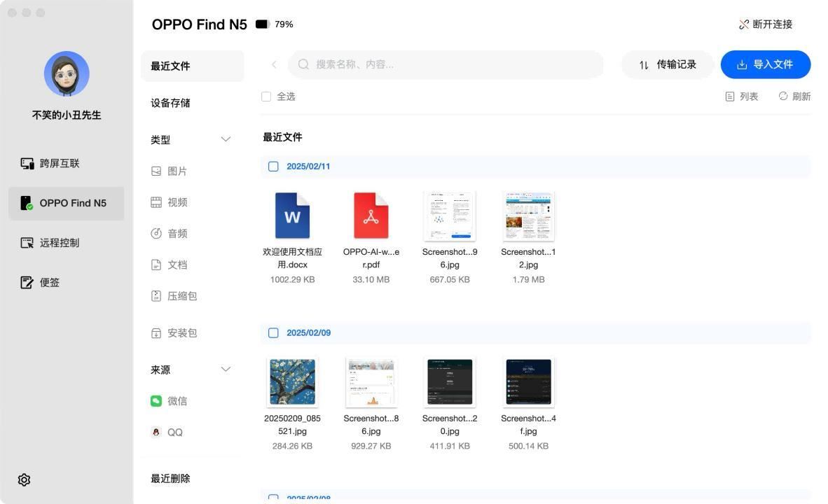This screenshot has width=828, height=504.
Task: Open the 传输记录 transfer history
Action: coord(667,64)
